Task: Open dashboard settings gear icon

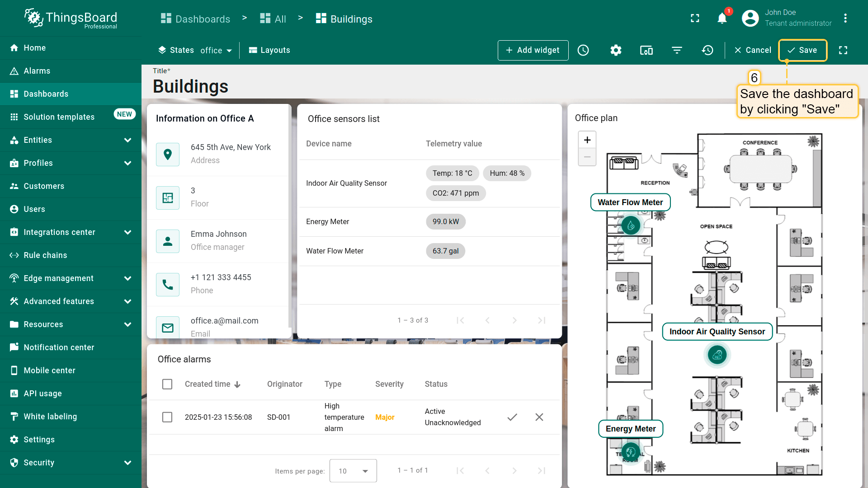Action: (x=616, y=50)
